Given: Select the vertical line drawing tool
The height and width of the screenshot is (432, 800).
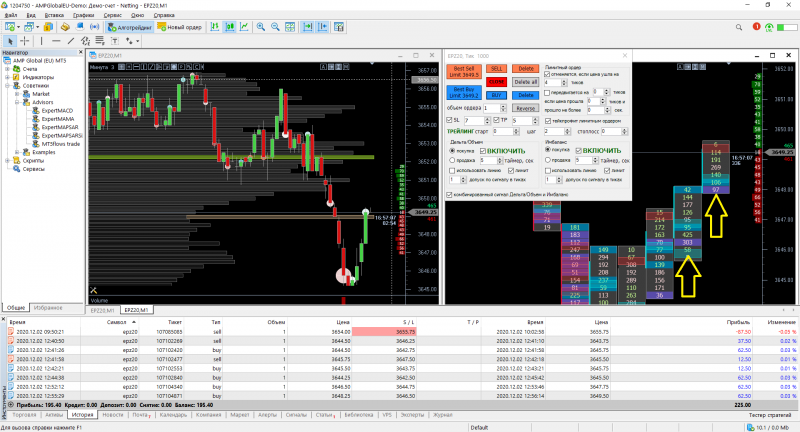Looking at the screenshot, I should pos(41,41).
